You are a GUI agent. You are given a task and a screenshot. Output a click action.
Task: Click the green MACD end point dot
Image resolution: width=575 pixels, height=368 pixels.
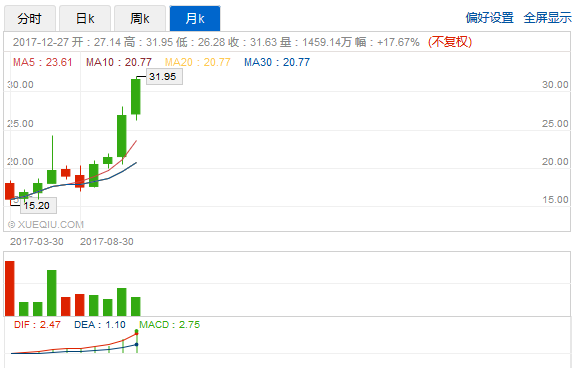(137, 331)
